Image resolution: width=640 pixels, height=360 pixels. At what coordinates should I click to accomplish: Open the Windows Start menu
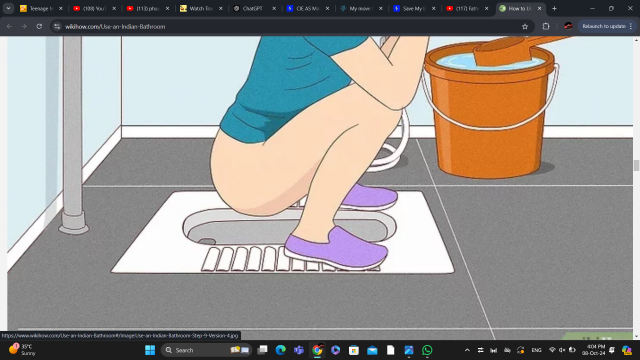click(150, 350)
